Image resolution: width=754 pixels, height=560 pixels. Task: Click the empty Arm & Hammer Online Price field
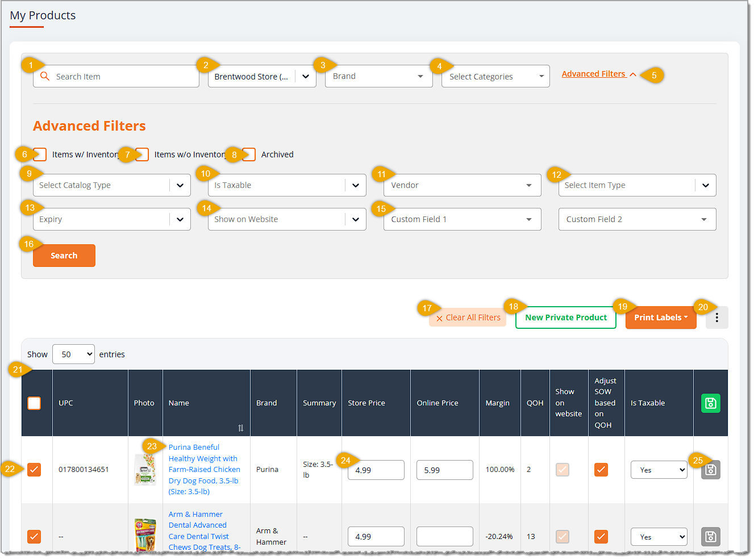pyautogui.click(x=445, y=537)
